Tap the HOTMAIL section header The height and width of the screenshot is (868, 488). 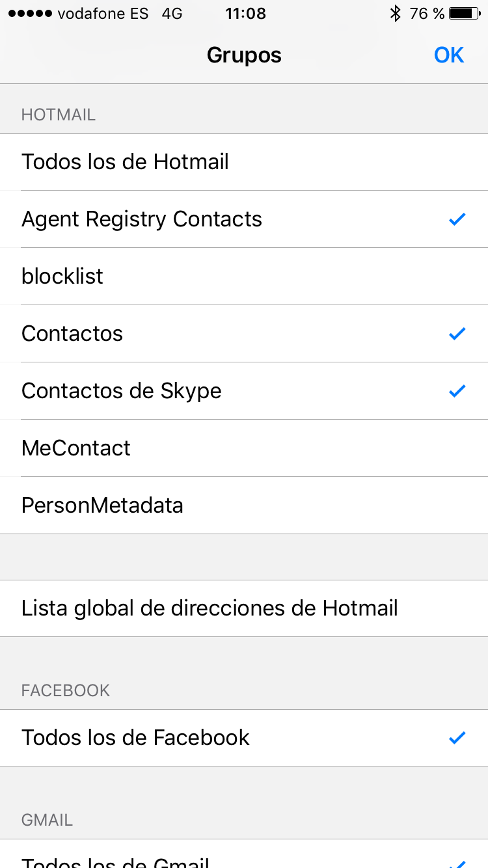pos(59,115)
